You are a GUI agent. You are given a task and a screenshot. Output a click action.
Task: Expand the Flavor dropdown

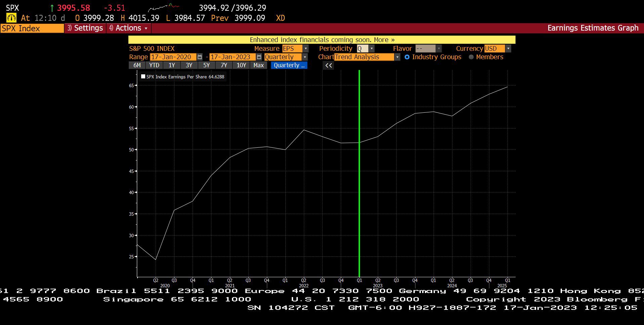pos(439,49)
